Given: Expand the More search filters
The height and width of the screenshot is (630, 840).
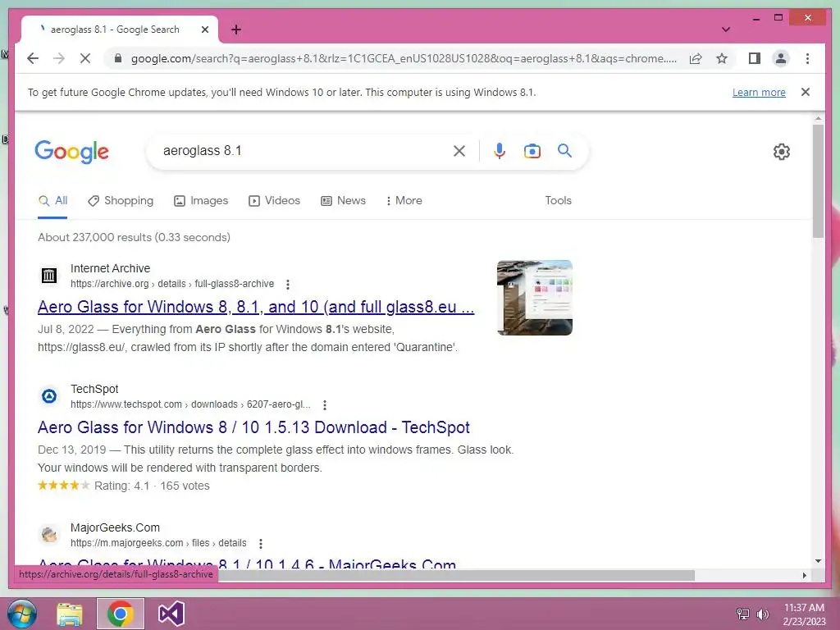Looking at the screenshot, I should click(x=404, y=201).
